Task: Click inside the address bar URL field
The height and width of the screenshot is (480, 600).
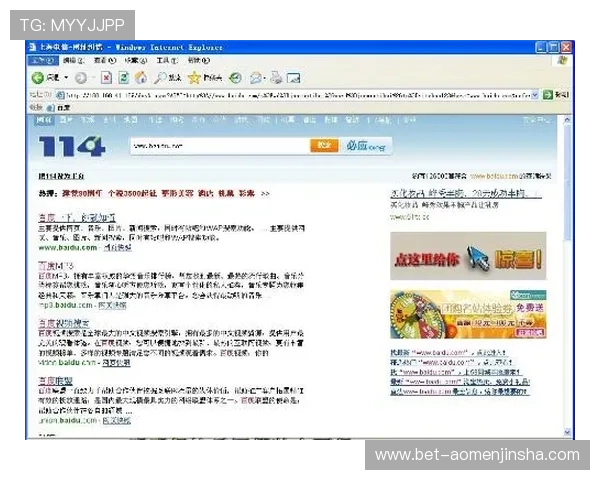Action: [293, 95]
